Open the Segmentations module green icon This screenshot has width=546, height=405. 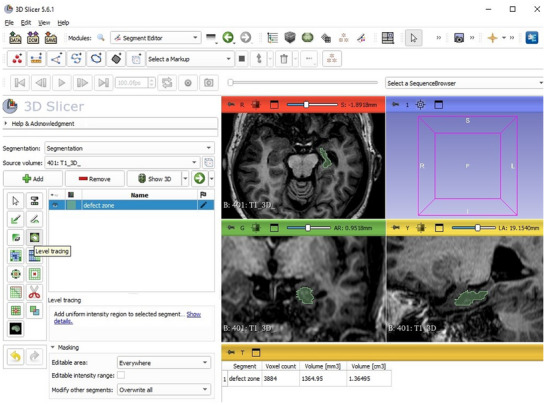click(x=307, y=38)
